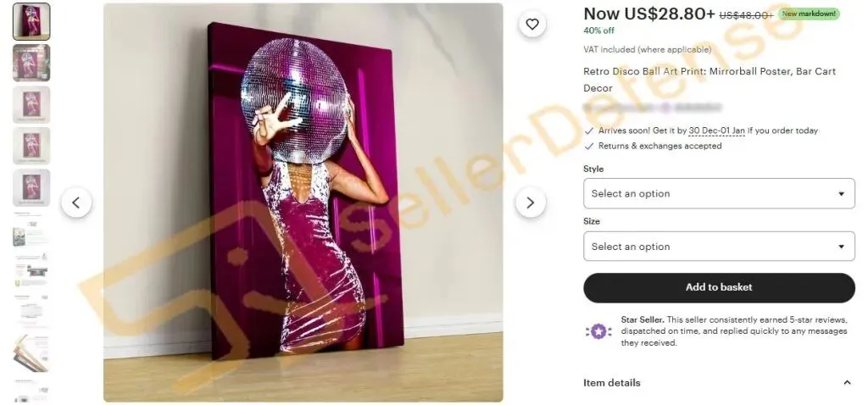Open the Size dropdown
Image resolution: width=868 pixels, height=405 pixels.
coord(719,247)
